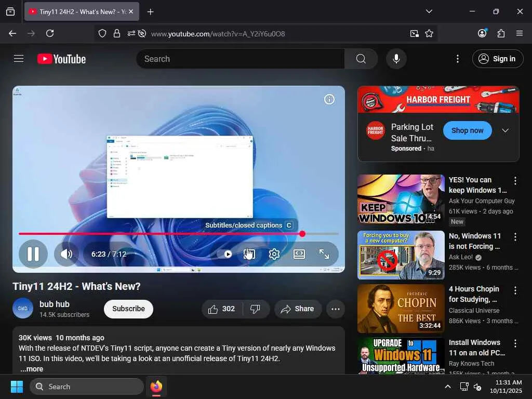
Task: Reload the current page
Action: [50, 33]
